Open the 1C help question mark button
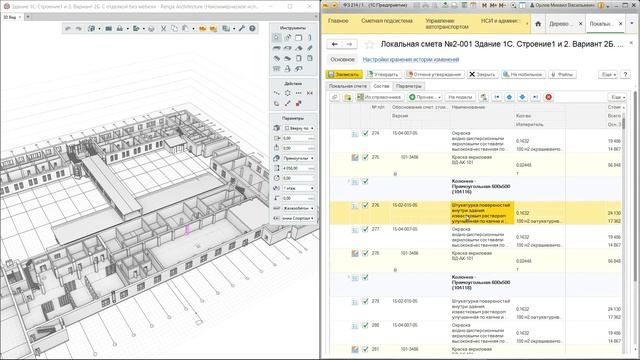This screenshot has width=640, height=360. 625,75
